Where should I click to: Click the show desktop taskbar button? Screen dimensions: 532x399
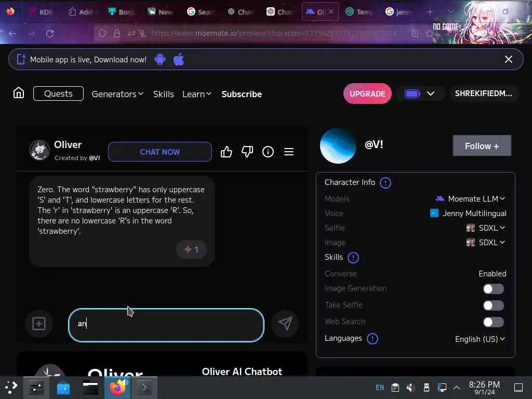click(518, 388)
